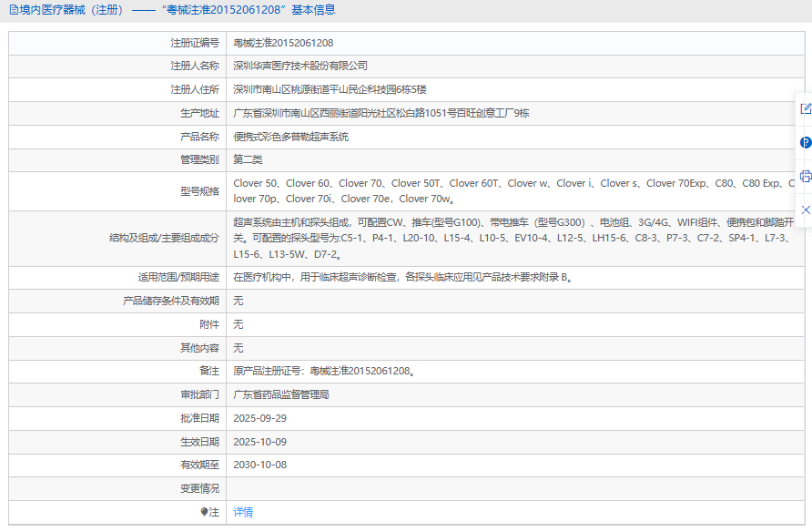This screenshot has height=532, width=812.
Task: Close the floating side toolbar with the X
Action: (806, 210)
